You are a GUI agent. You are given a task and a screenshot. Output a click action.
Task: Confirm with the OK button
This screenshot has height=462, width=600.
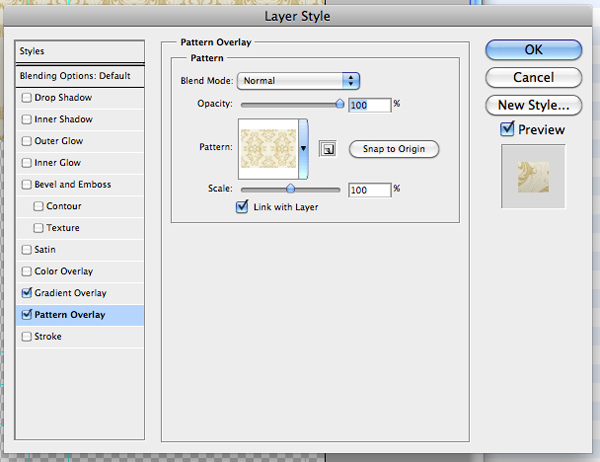533,50
